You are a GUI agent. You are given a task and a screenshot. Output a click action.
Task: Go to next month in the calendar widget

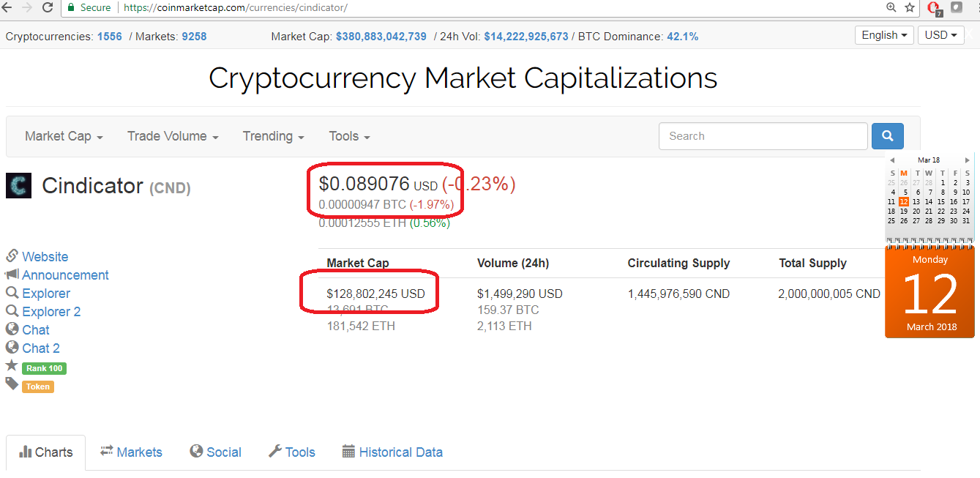(x=968, y=160)
